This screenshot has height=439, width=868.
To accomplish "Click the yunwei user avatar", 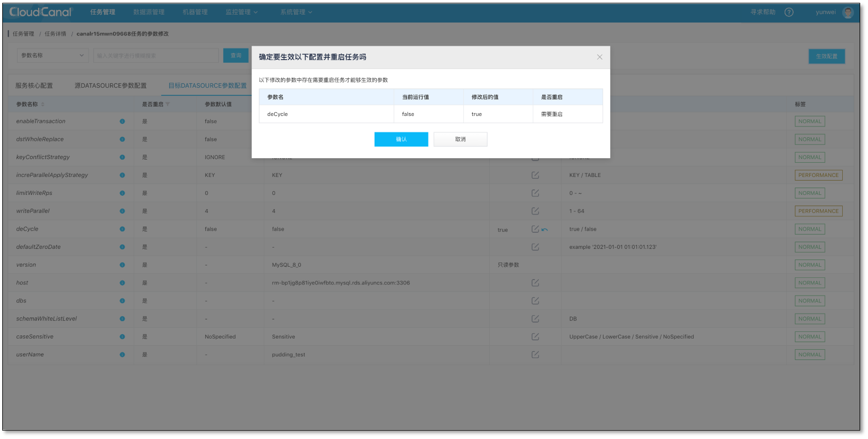I will click(848, 12).
